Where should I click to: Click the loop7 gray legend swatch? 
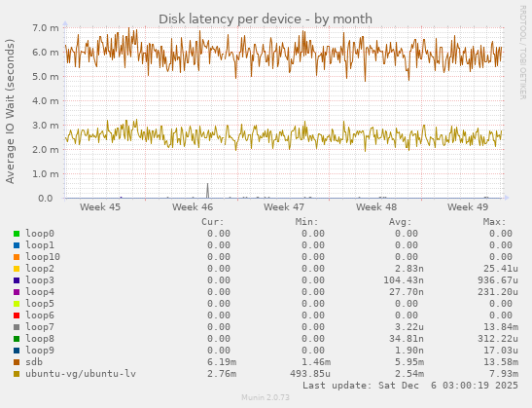(17, 327)
